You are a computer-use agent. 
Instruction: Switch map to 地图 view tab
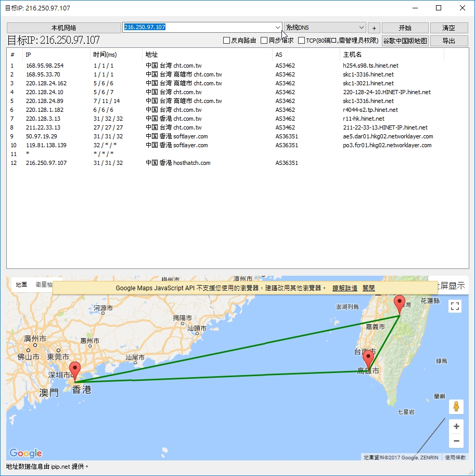tap(21, 285)
